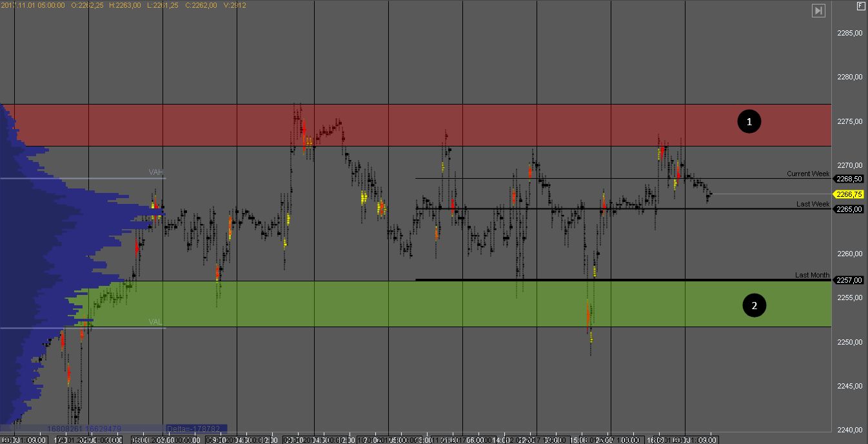
Task: Click the boxed F icon in corner
Action: pyautogui.click(x=860, y=6)
